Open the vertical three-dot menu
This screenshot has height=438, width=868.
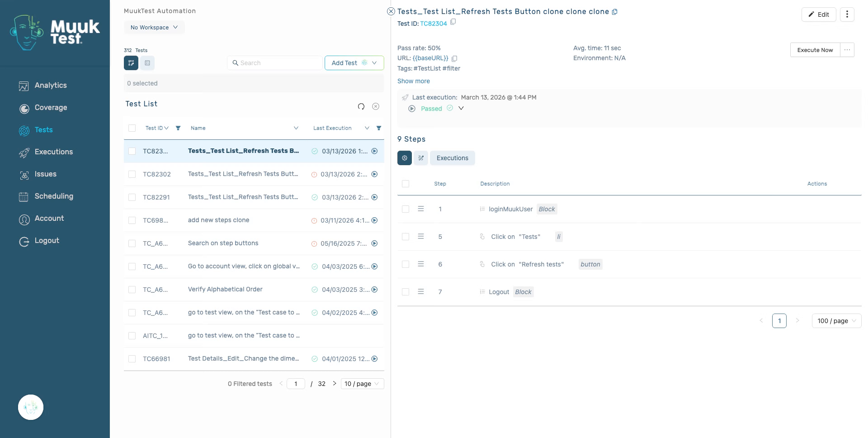pyautogui.click(x=847, y=14)
